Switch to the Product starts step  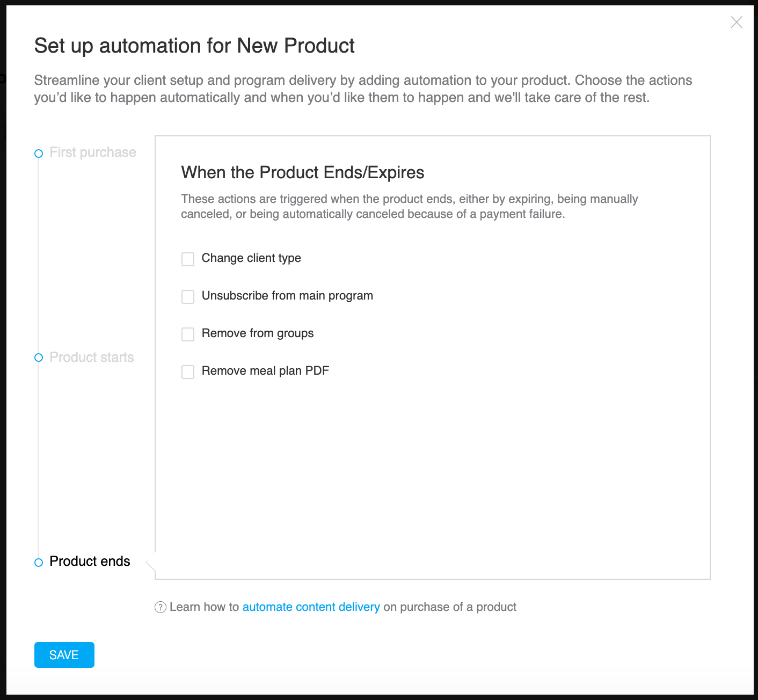pyautogui.click(x=92, y=358)
